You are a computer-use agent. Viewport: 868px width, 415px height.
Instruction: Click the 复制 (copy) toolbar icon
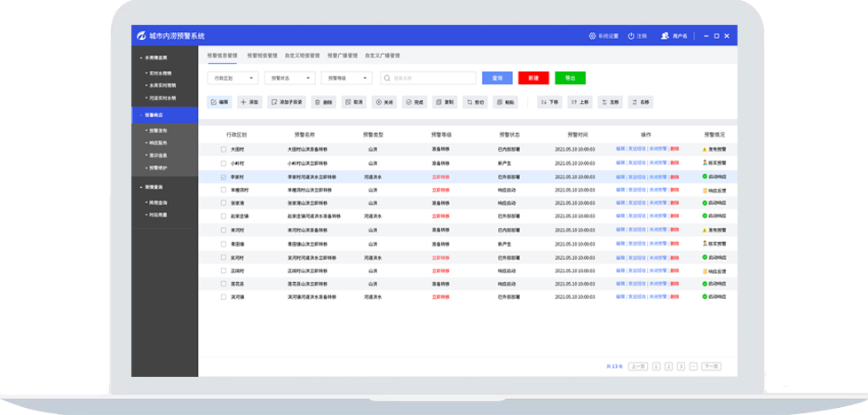coord(438,102)
